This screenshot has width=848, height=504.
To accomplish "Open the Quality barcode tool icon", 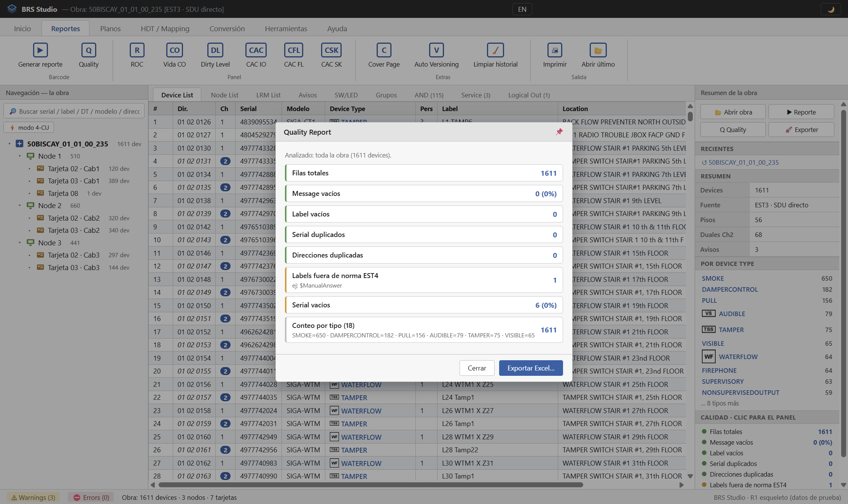I will [89, 50].
